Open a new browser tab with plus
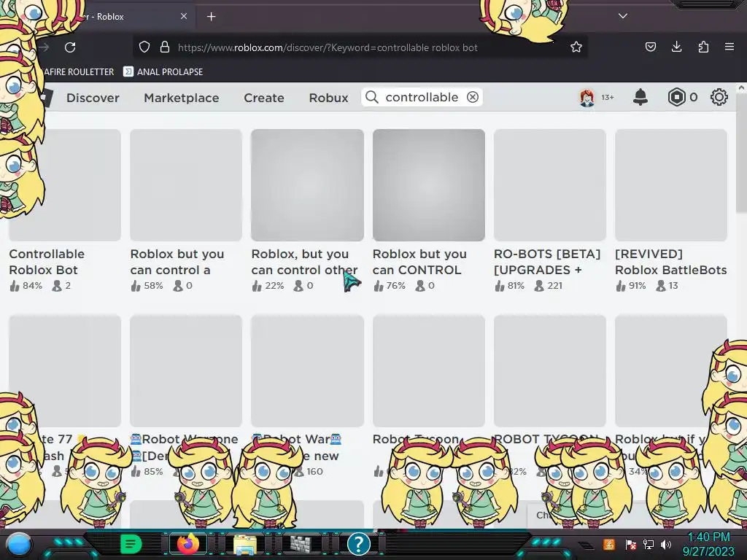747x560 pixels. click(x=211, y=17)
